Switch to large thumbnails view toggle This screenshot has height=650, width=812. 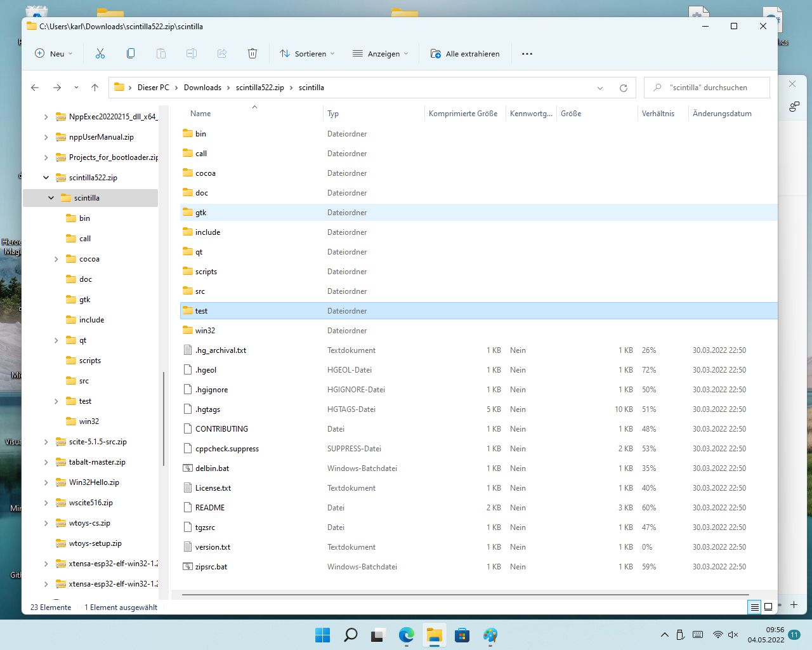(x=768, y=607)
